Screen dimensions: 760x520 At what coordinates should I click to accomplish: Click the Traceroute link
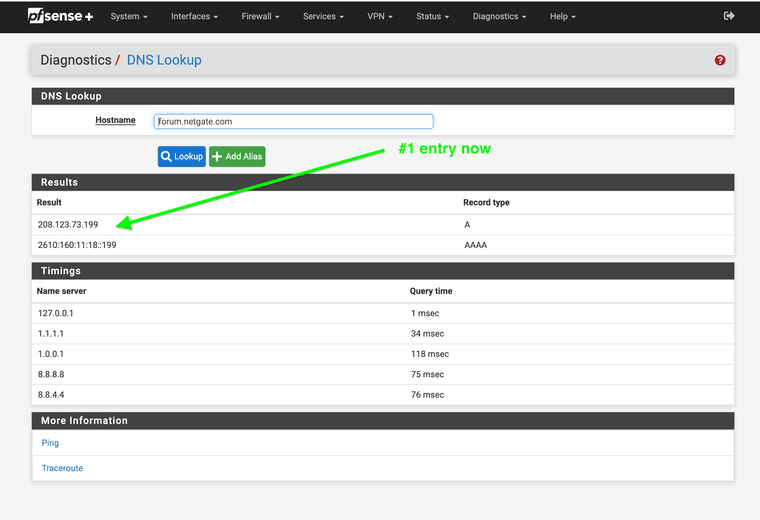(62, 468)
